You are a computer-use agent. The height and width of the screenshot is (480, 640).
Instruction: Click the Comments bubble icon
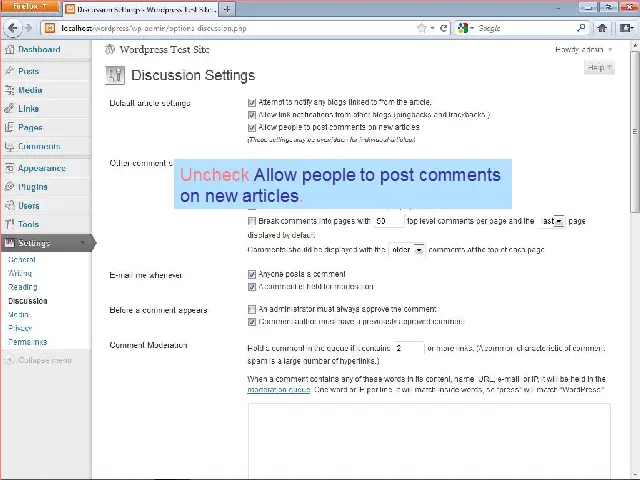click(x=9, y=146)
